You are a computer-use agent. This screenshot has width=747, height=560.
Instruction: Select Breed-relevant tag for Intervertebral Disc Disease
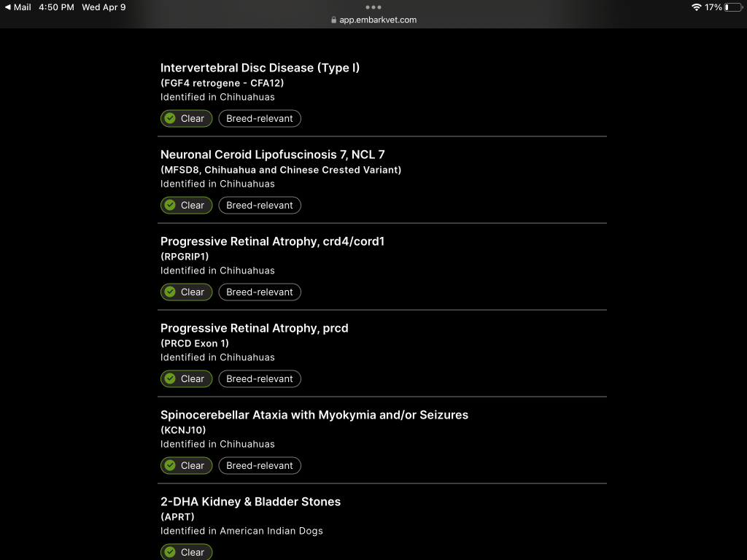pyautogui.click(x=260, y=118)
